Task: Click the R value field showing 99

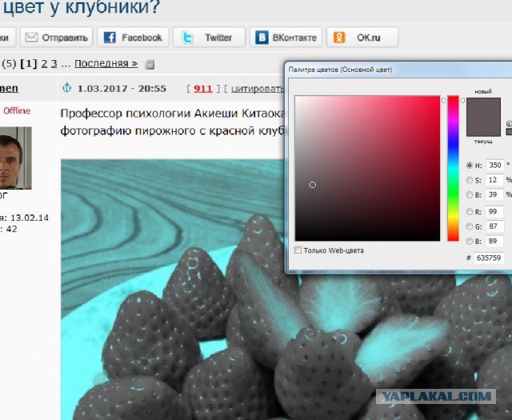Action: [495, 212]
